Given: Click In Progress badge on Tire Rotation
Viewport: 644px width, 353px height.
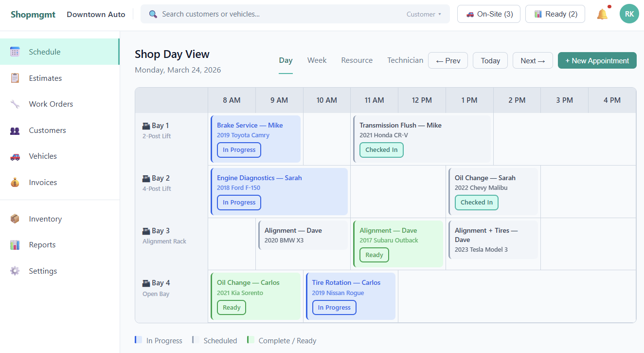Looking at the screenshot, I should pyautogui.click(x=334, y=307).
